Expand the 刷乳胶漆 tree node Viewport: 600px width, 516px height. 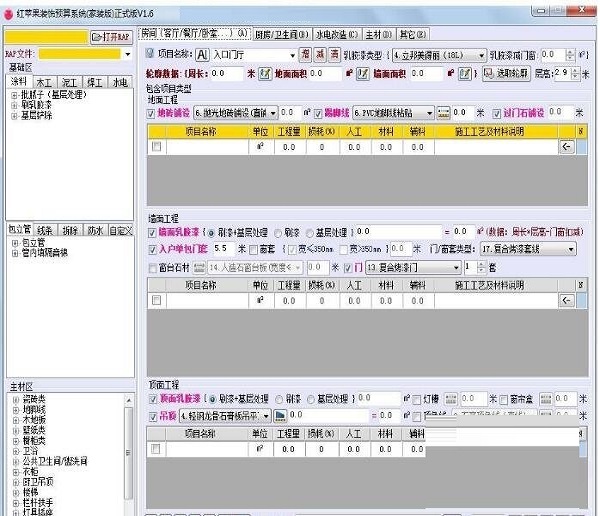tap(14, 105)
